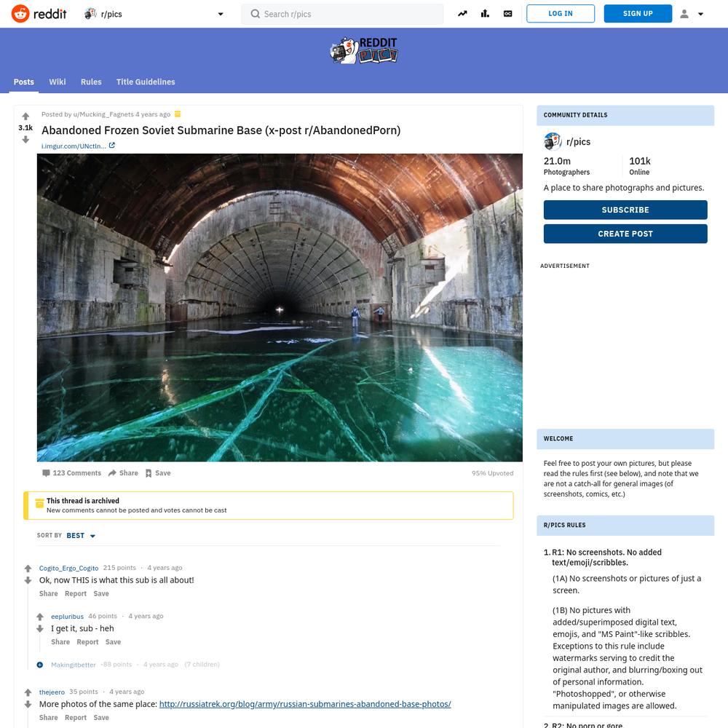Click the 123 Comments speech bubble button

[x=71, y=473]
